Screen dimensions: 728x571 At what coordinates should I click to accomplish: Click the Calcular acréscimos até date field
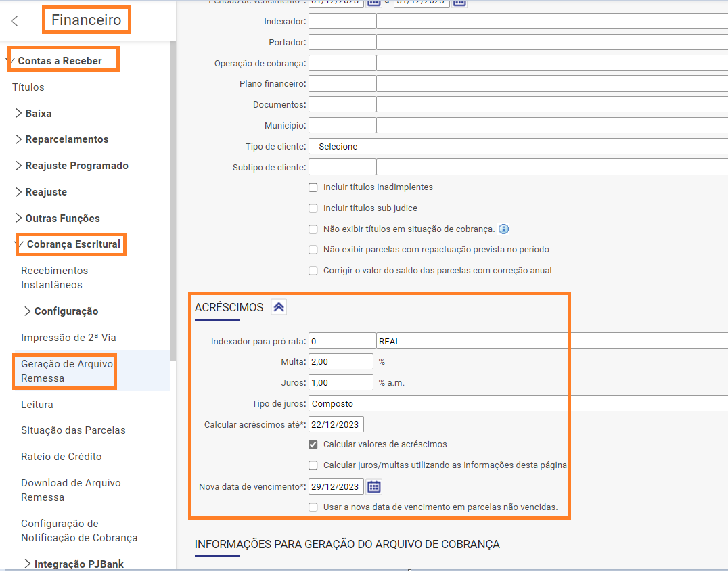point(336,424)
